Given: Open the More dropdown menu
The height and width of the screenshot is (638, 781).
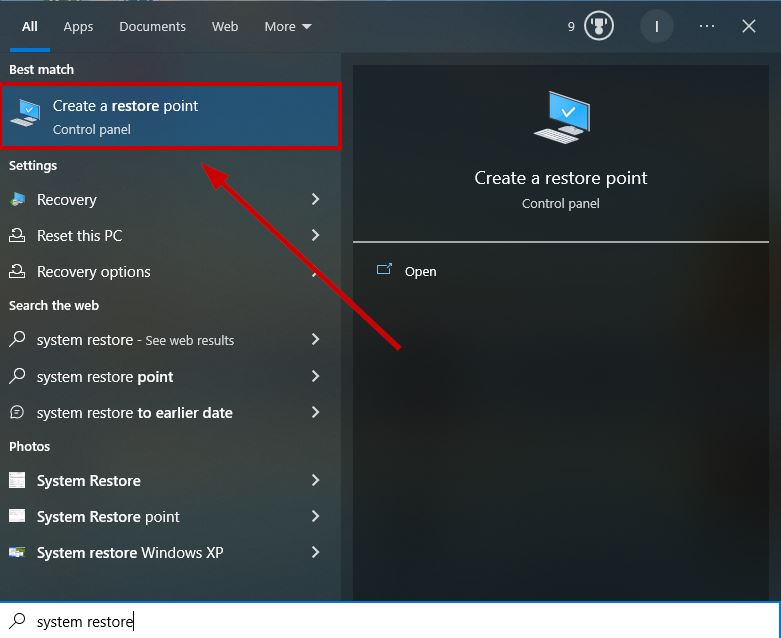Looking at the screenshot, I should [x=288, y=26].
